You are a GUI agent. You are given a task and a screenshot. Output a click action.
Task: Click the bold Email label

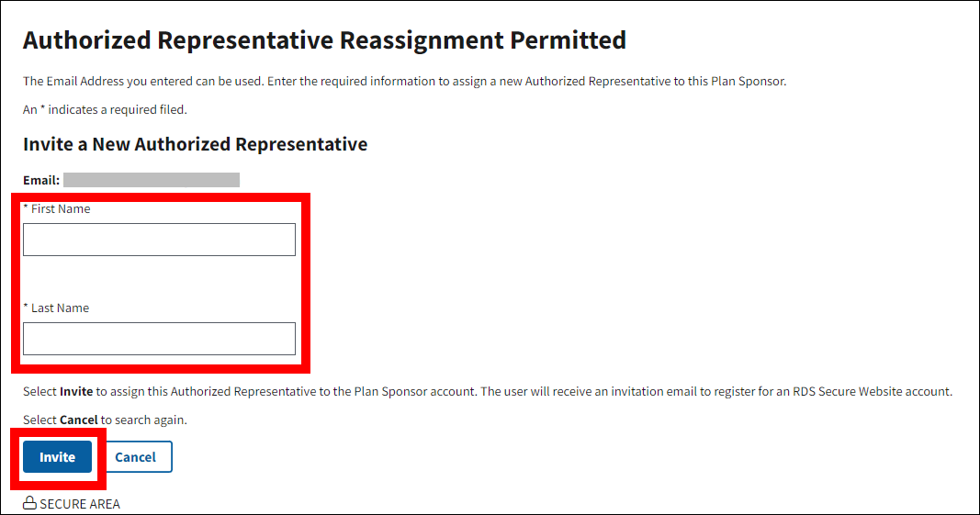(41, 180)
